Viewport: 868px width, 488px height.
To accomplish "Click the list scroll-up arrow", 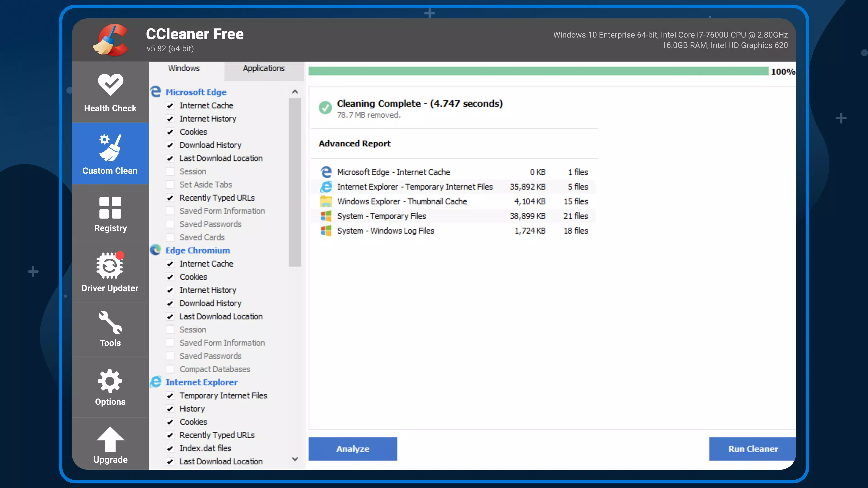I will [295, 91].
